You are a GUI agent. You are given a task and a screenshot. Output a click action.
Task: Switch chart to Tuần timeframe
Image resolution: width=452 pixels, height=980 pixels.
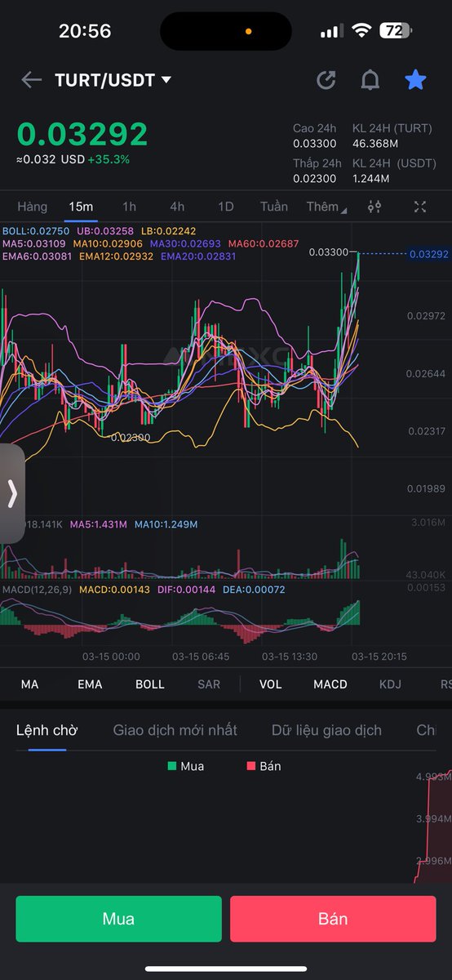tap(274, 207)
